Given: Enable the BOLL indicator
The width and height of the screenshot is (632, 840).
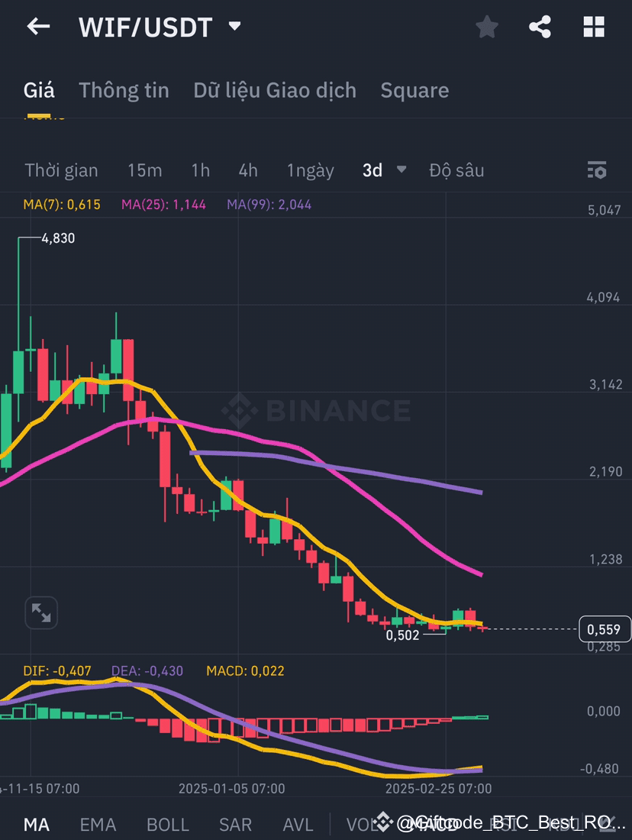Looking at the screenshot, I should (168, 824).
